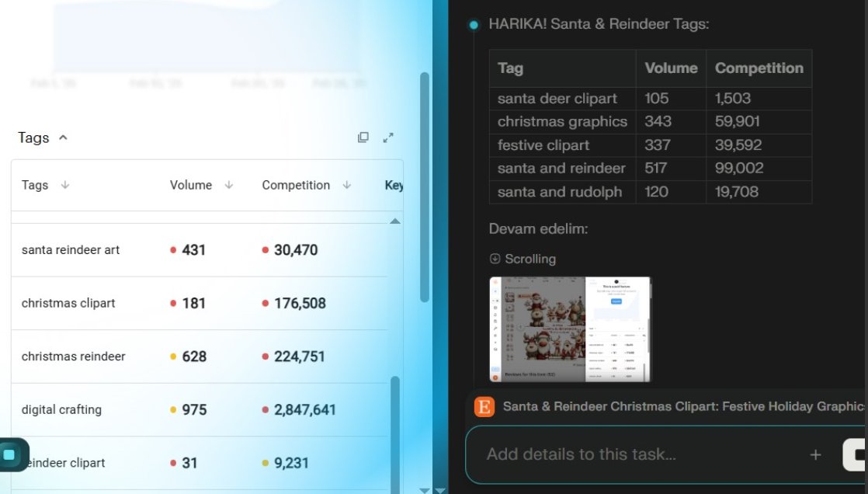Click volume value 181
This screenshot has width=868, height=494.
pos(194,304)
